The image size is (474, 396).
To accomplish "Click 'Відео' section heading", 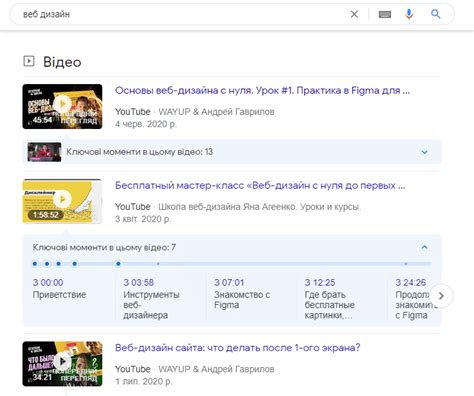I will tap(62, 62).
